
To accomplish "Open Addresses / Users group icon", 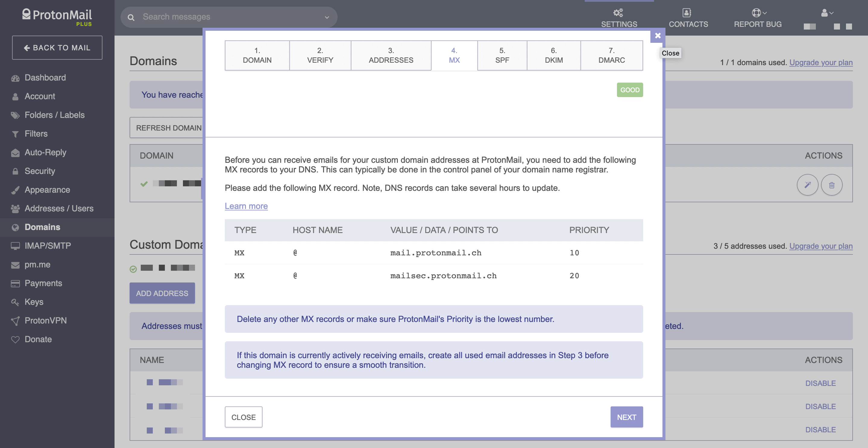I will coord(15,209).
